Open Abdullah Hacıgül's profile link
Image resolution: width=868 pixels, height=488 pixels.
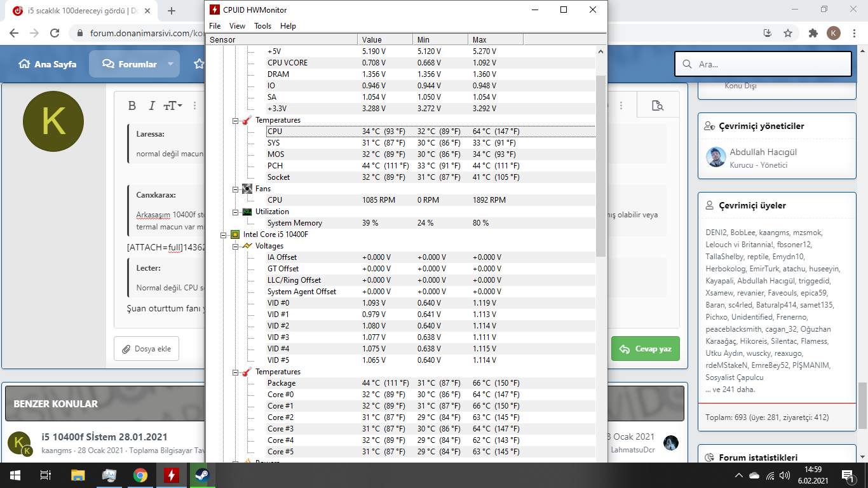pos(763,152)
